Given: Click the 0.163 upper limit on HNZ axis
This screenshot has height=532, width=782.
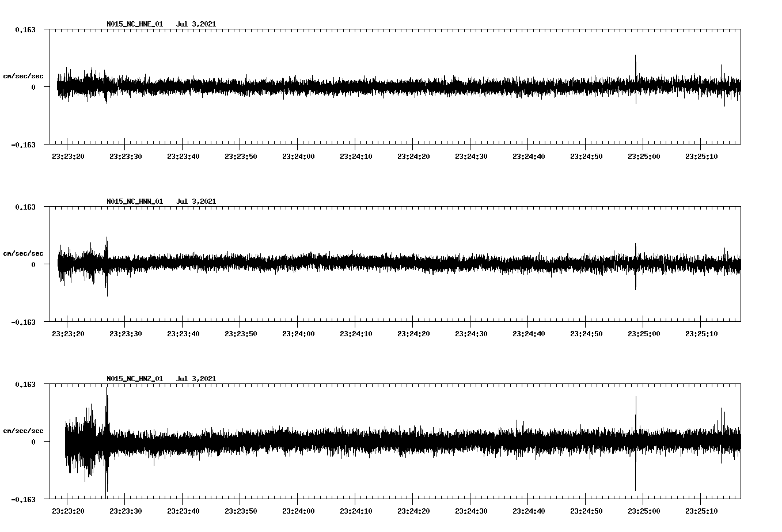Looking at the screenshot, I should click(x=25, y=384).
